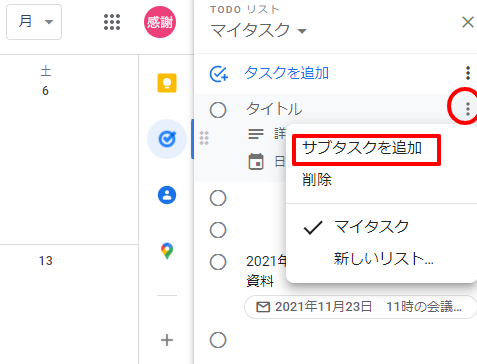
Task: Mark the タイトル task complete
Action: click(218, 110)
